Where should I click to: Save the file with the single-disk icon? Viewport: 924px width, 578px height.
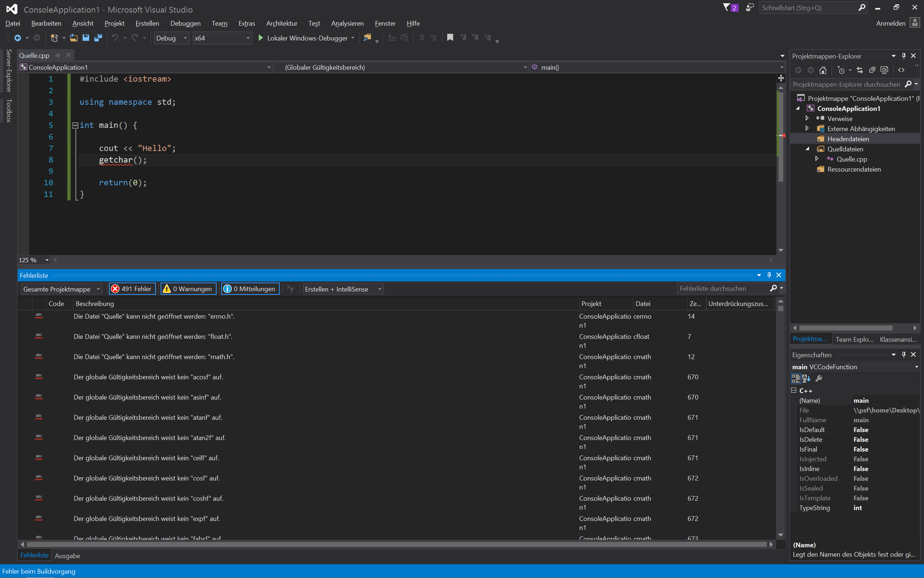[86, 38]
